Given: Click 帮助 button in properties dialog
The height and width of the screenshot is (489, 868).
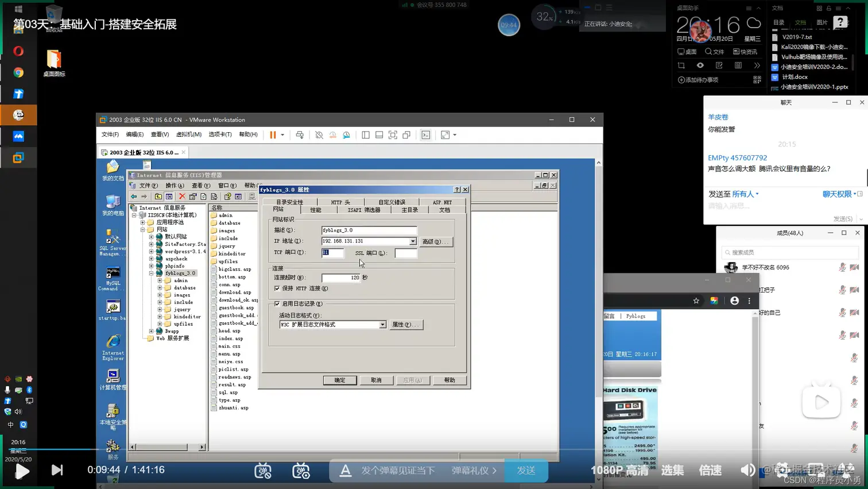Looking at the screenshot, I should coord(449,380).
